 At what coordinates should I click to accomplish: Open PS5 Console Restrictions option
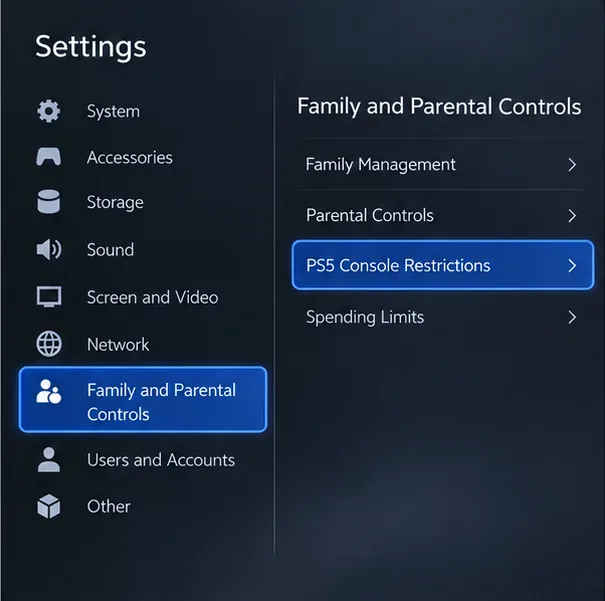tap(443, 265)
